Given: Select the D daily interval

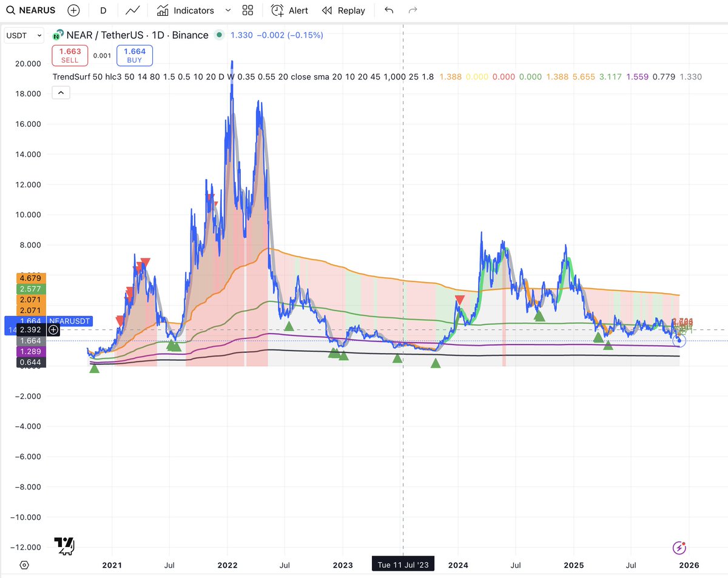Looking at the screenshot, I should 103,10.
